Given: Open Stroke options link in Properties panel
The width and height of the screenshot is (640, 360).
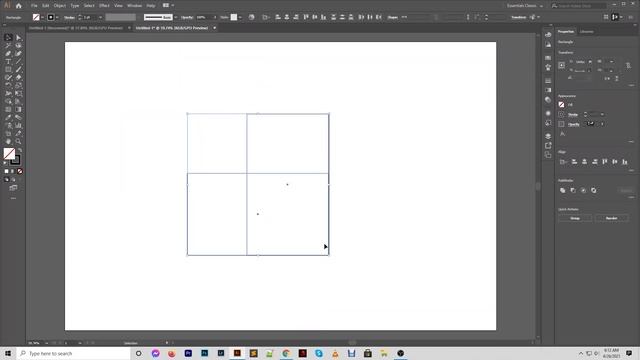Looking at the screenshot, I should pyautogui.click(x=573, y=115).
